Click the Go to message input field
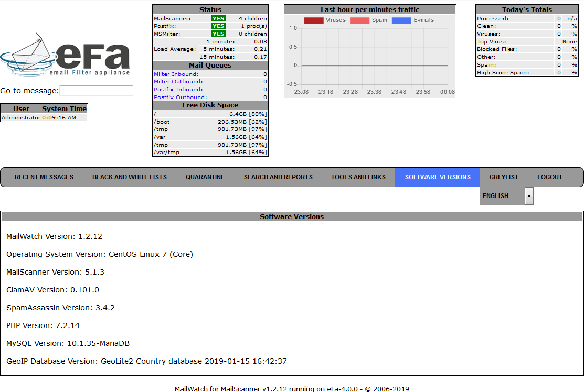Screen dimensions: 584x392 click(x=96, y=91)
